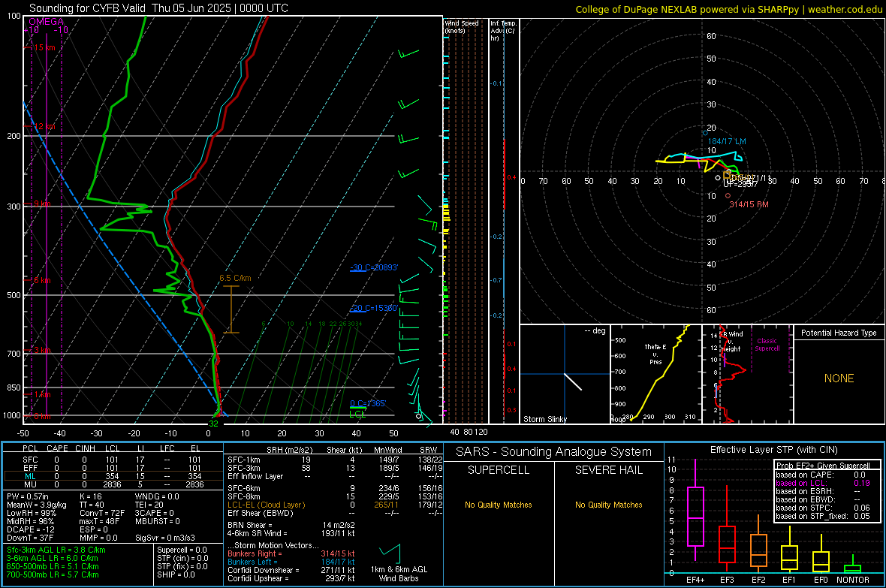This screenshot has height=588, width=886.
Task: Click the PW = 0.57in value
Action: (x=28, y=496)
